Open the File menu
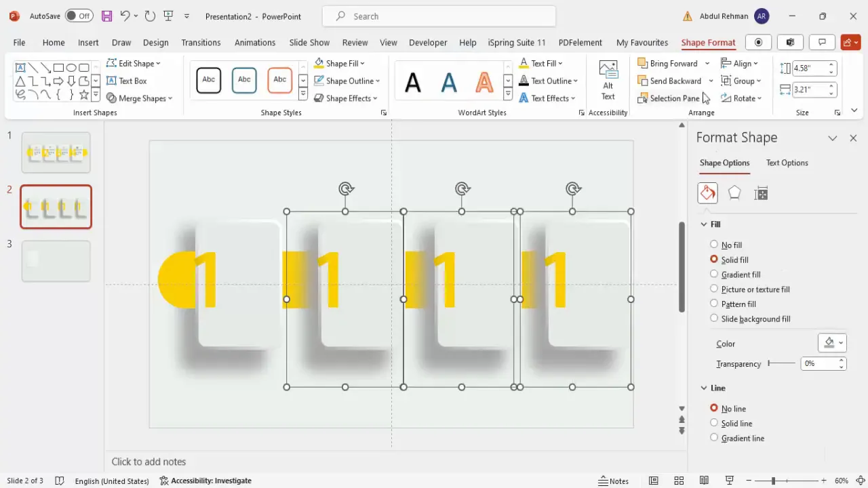 tap(19, 42)
